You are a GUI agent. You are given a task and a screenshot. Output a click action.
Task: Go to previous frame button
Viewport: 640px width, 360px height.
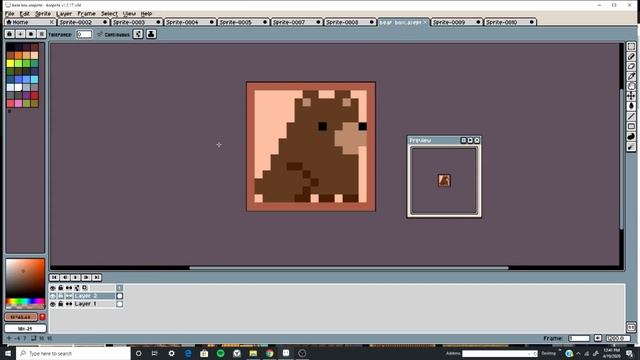(x=65, y=278)
